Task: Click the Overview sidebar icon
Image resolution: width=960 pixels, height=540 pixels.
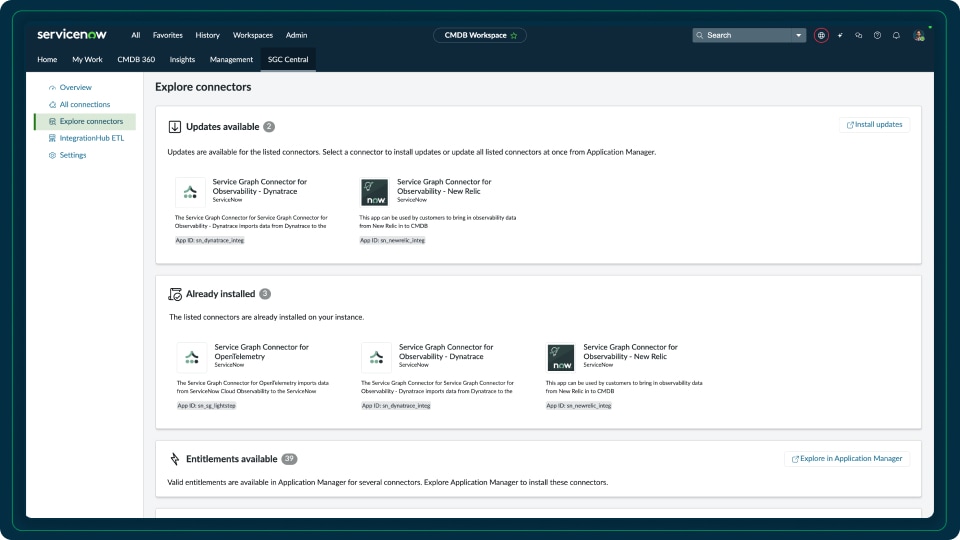Action: coord(52,88)
